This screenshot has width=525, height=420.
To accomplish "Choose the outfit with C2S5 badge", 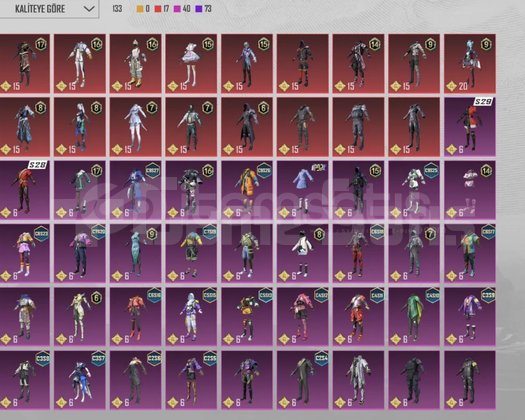I will [x=191, y=380].
